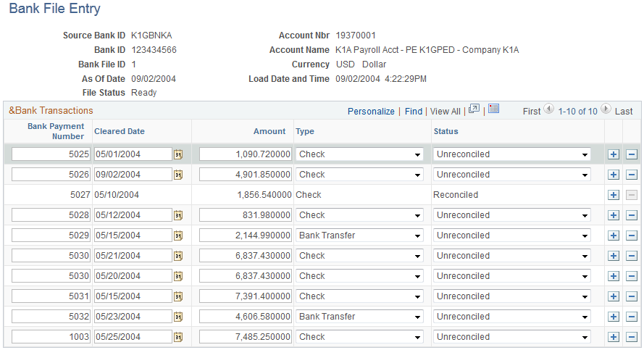Click amount field showing 7,485.250000
This screenshot has height=350, width=644.
tap(246, 337)
